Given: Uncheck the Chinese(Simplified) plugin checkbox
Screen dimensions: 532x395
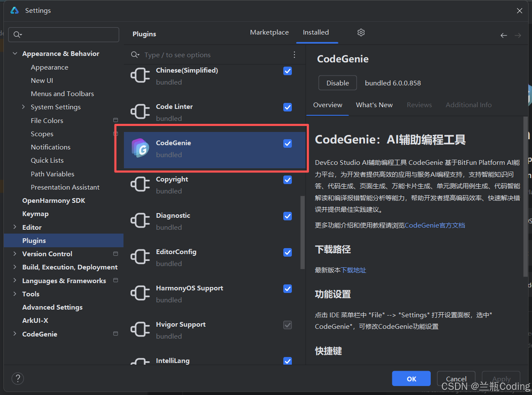Looking at the screenshot, I should [x=288, y=71].
